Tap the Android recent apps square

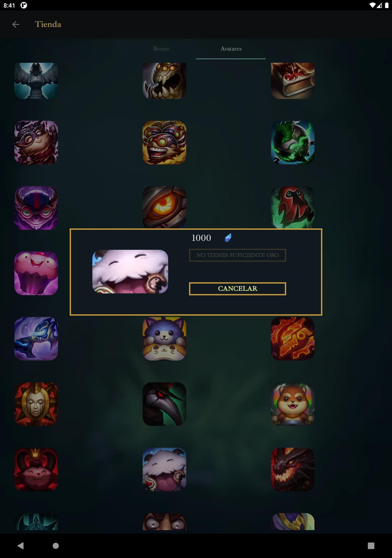pos(371,546)
